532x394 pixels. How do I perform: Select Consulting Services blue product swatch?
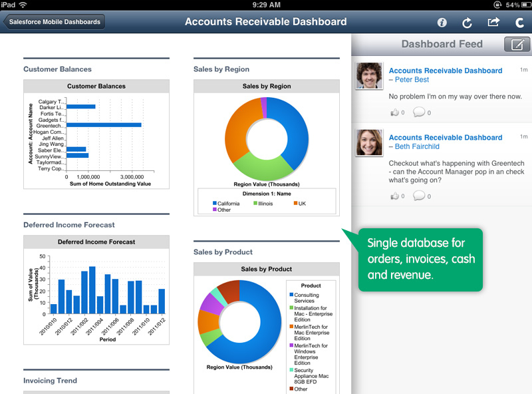coord(291,295)
